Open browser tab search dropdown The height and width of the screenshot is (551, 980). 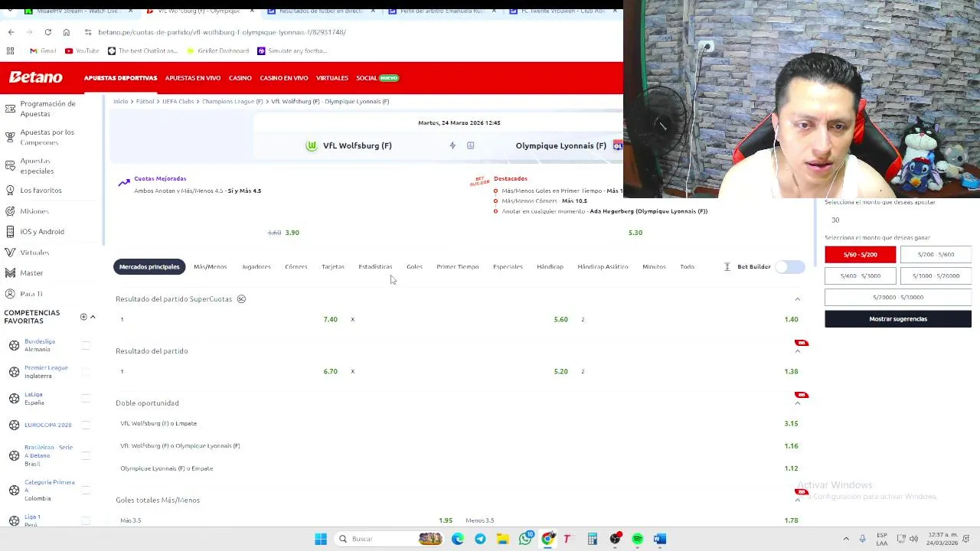[11, 11]
